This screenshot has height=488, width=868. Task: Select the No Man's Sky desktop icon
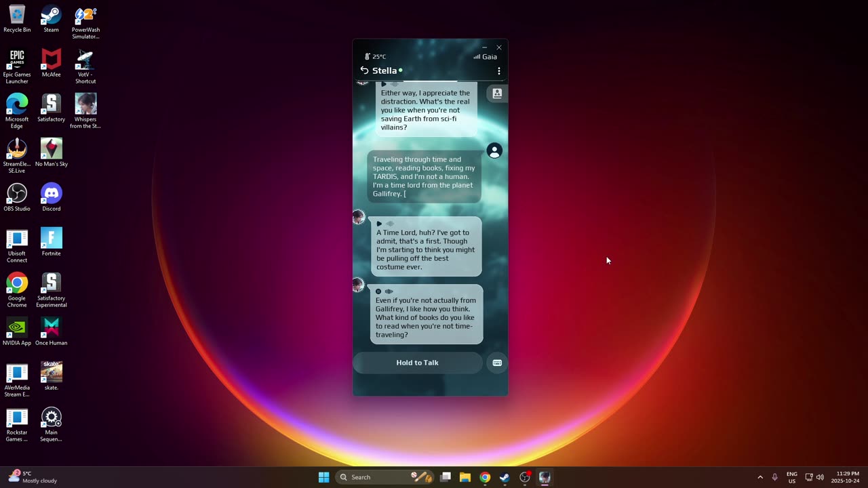[51, 152]
